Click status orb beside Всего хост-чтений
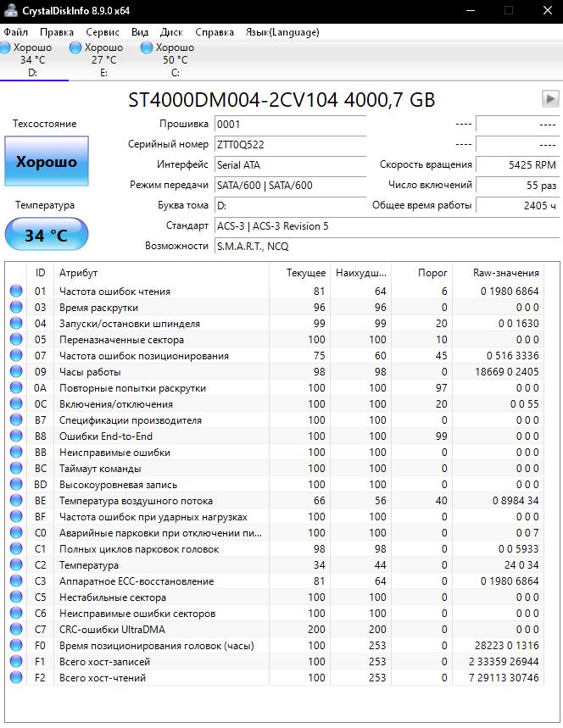The width and height of the screenshot is (563, 728). coord(16,678)
